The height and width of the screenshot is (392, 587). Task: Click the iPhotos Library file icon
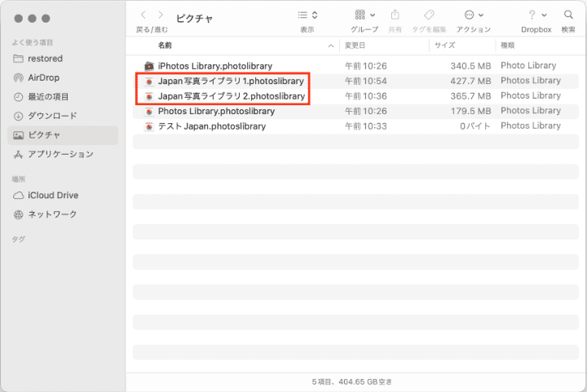[x=149, y=65]
